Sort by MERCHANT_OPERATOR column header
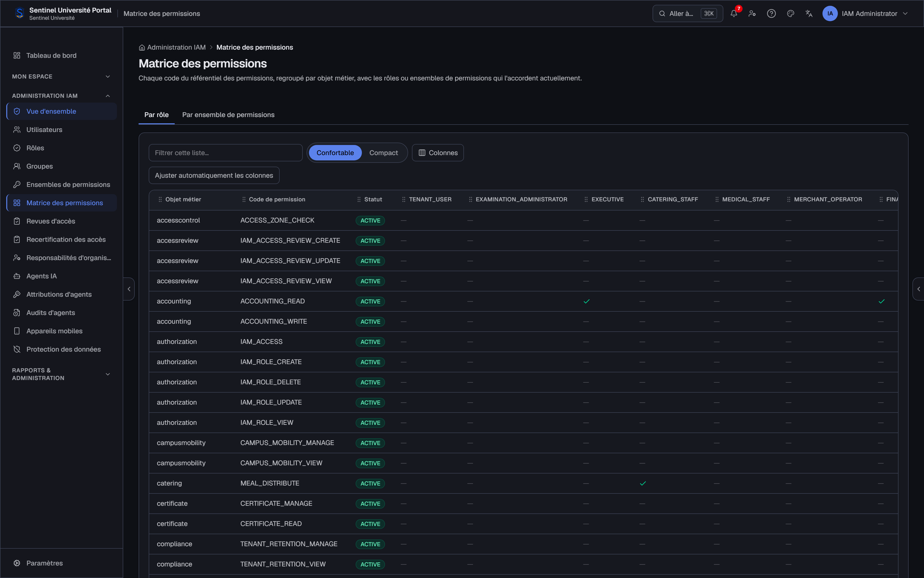This screenshot has width=924, height=578. coord(828,200)
